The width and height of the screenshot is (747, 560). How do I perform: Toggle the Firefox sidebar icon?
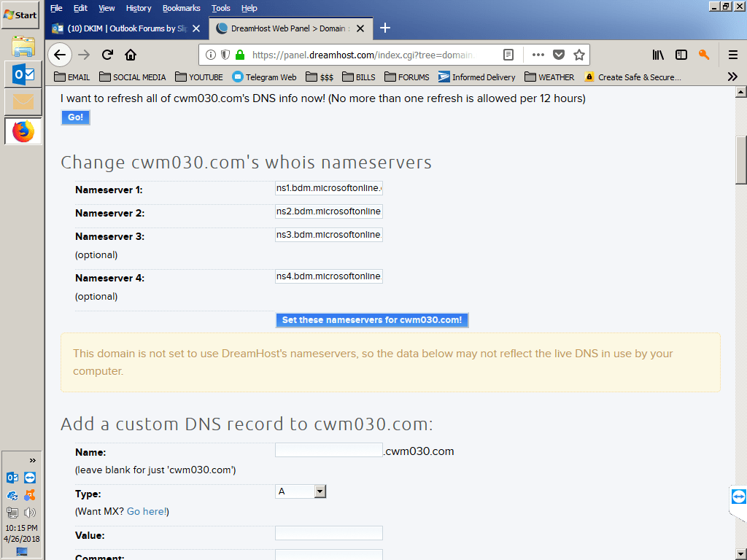click(x=681, y=54)
